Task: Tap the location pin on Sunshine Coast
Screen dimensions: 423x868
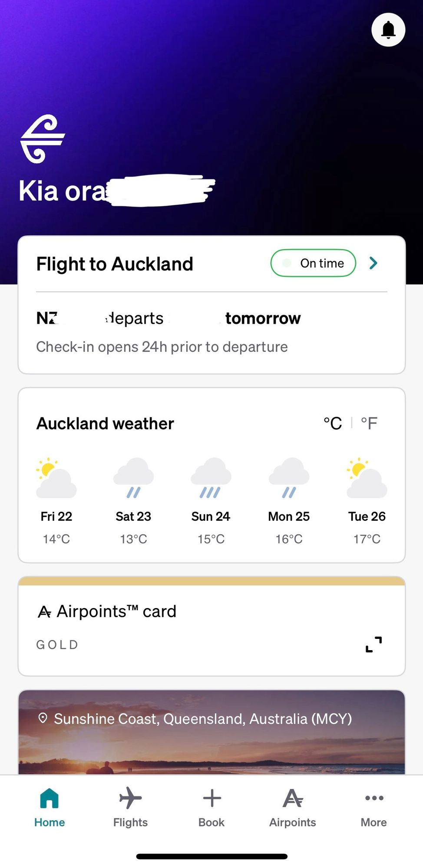Action: (x=43, y=718)
